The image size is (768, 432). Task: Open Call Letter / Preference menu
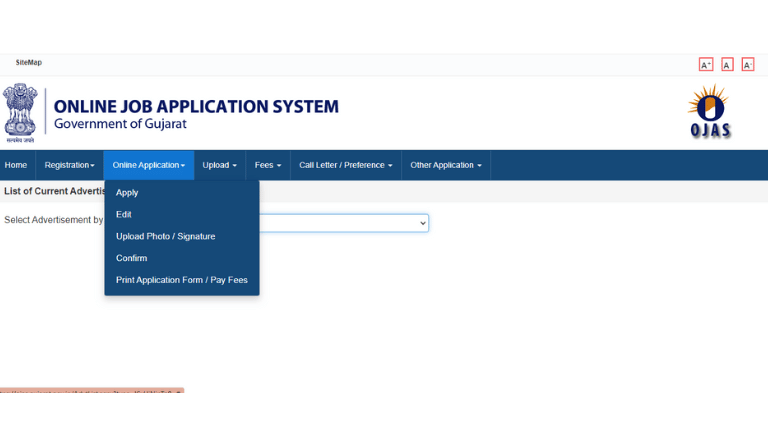(345, 165)
